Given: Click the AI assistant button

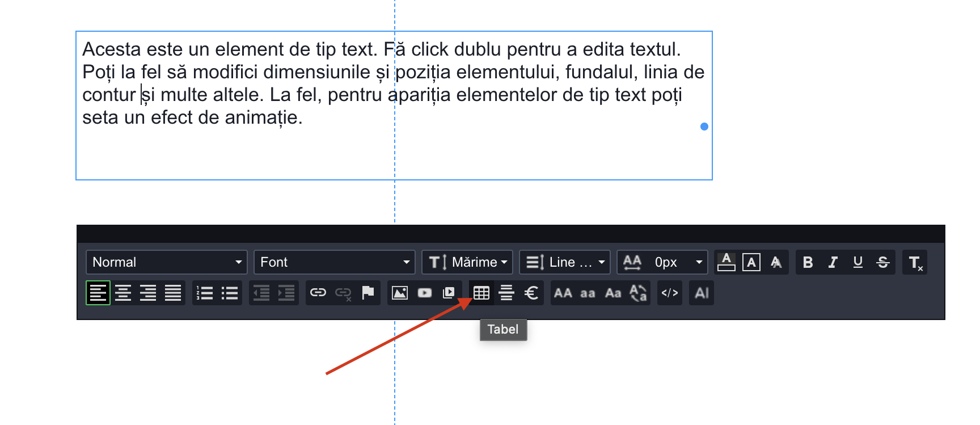Looking at the screenshot, I should 702,293.
